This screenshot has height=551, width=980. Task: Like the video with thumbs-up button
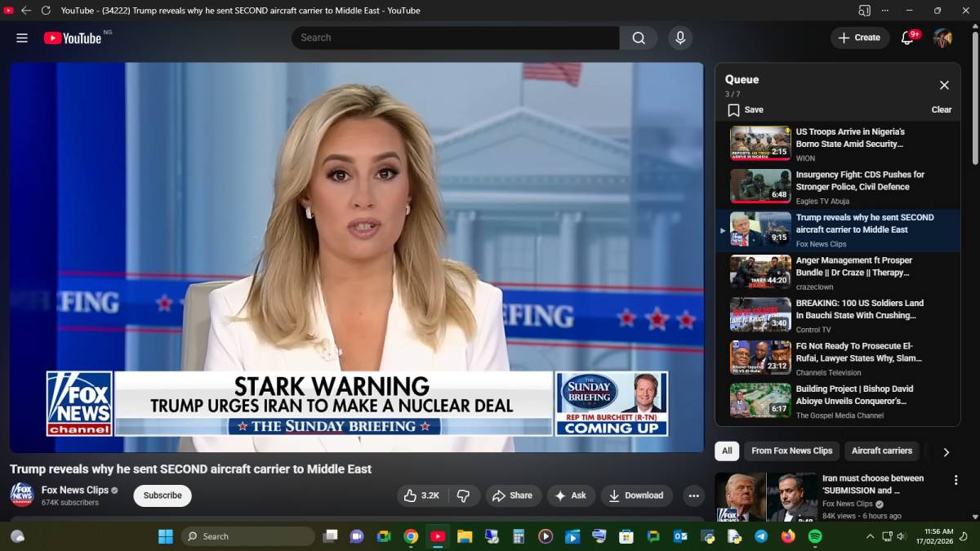tap(422, 495)
